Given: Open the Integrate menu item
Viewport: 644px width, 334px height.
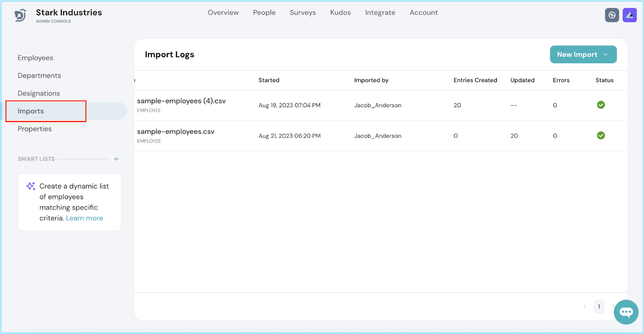Looking at the screenshot, I should click(380, 12).
